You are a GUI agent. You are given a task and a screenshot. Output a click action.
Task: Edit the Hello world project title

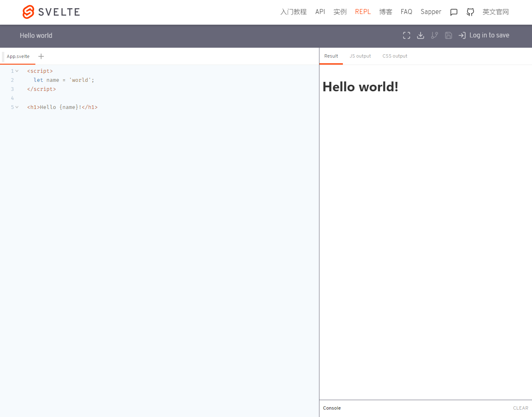pos(36,35)
